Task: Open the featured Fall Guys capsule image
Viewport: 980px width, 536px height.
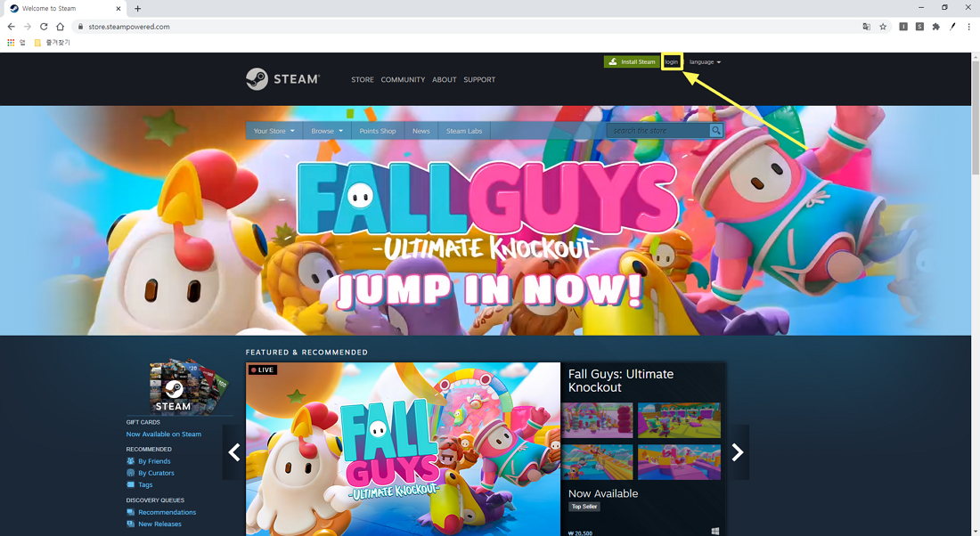Action: (x=403, y=449)
